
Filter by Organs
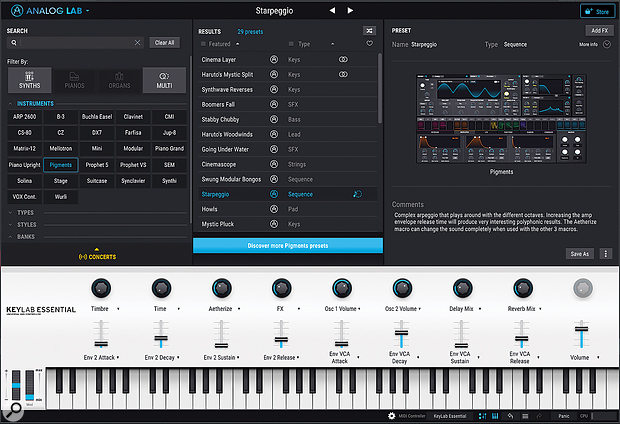pos(119,80)
